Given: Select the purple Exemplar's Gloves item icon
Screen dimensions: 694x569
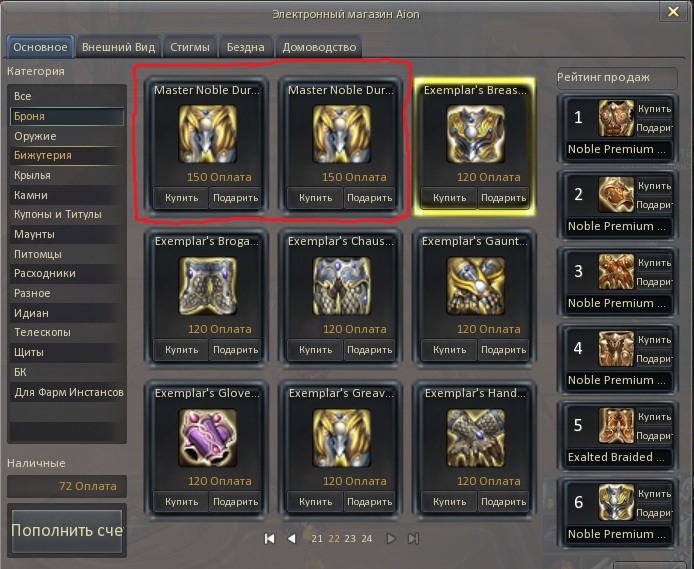Looking at the screenshot, I should [x=208, y=438].
